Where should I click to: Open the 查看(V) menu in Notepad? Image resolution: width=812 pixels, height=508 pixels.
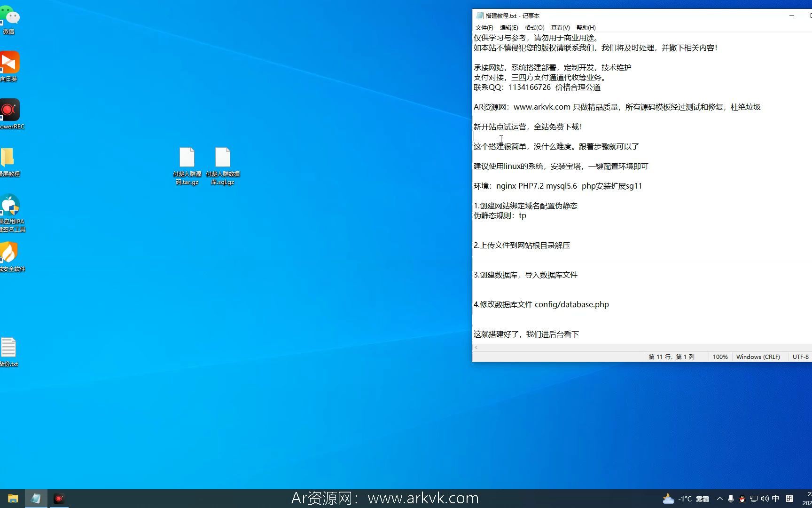click(x=560, y=28)
